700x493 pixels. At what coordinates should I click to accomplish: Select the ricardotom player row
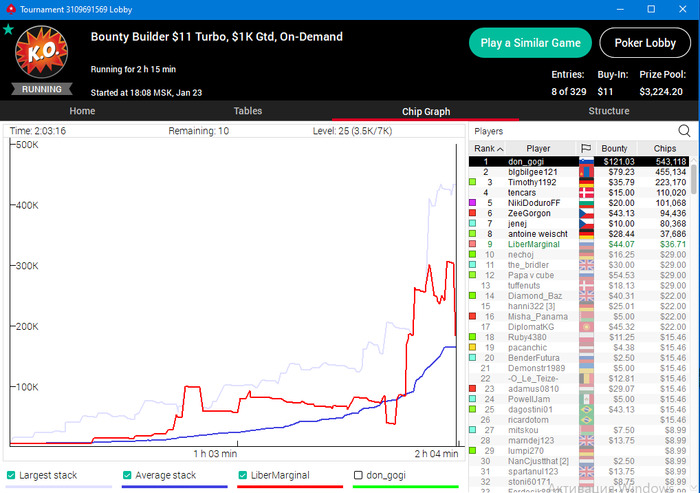pyautogui.click(x=579, y=420)
